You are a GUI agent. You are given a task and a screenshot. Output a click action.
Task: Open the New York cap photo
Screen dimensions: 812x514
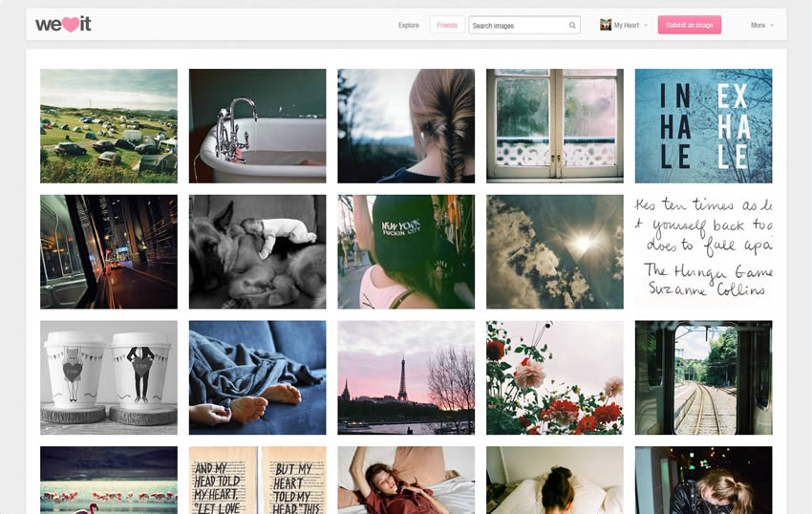pyautogui.click(x=406, y=252)
